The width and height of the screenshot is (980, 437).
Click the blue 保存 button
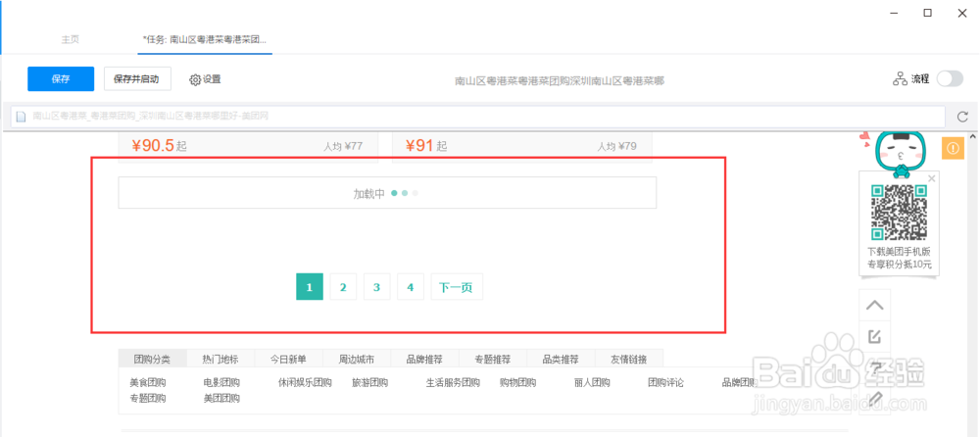(x=61, y=79)
